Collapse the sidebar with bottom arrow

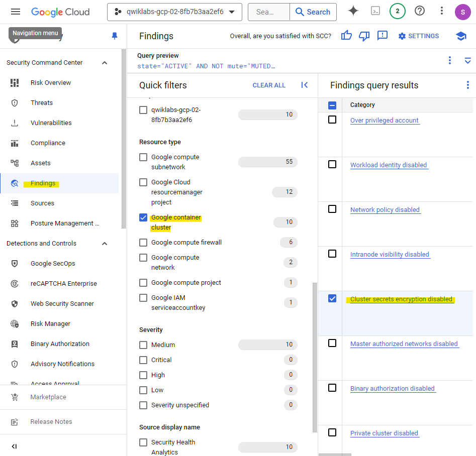click(14, 446)
